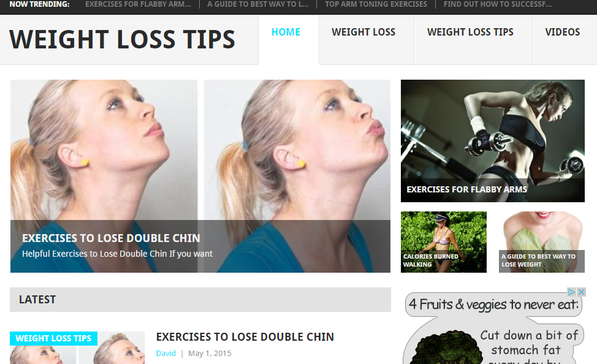Click the AdChoices triangle icon
The image size is (597, 364).
pyautogui.click(x=571, y=292)
